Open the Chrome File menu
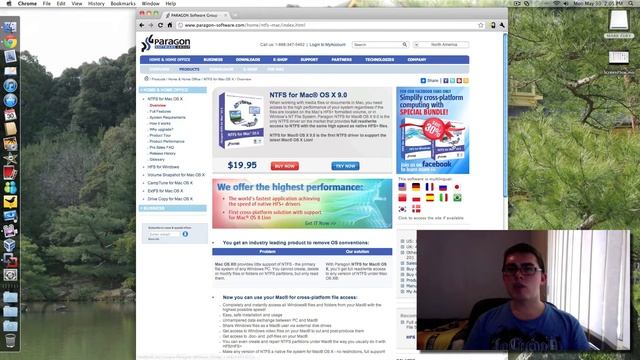 pyautogui.click(x=47, y=3)
